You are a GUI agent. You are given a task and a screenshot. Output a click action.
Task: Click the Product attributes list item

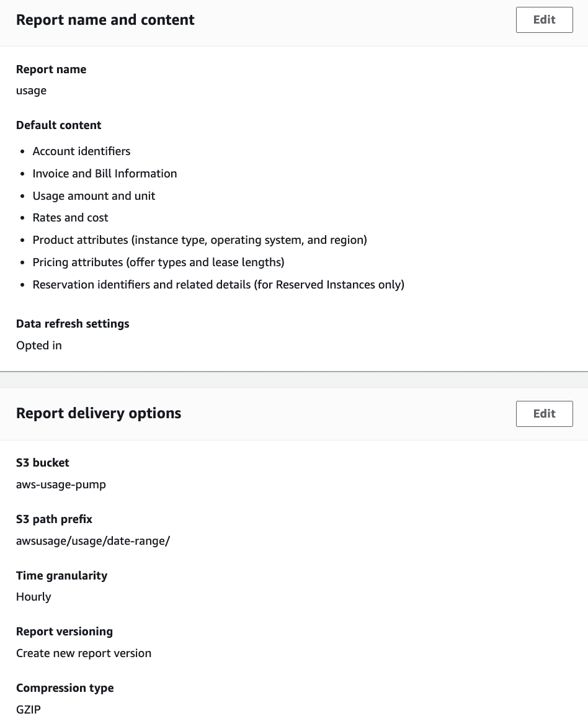(x=200, y=240)
